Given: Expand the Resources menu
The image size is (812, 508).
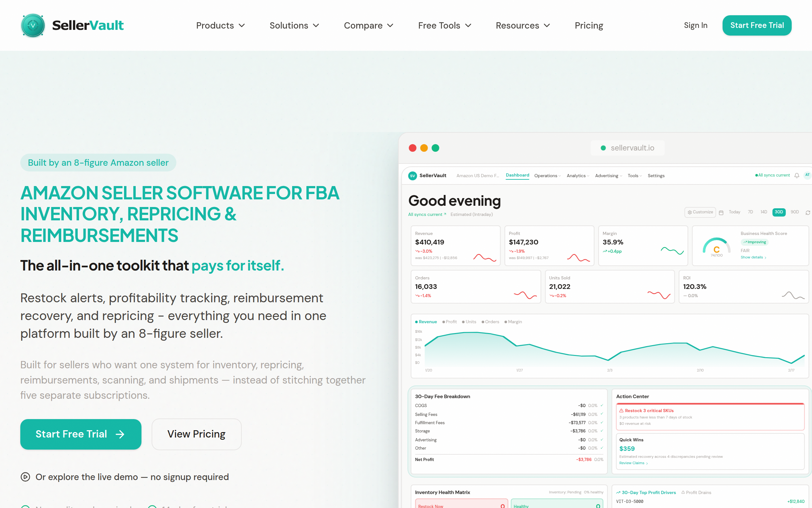Looking at the screenshot, I should click(x=523, y=25).
